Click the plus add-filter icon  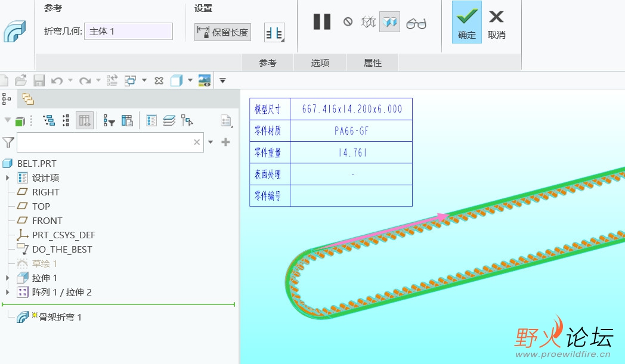tap(225, 142)
